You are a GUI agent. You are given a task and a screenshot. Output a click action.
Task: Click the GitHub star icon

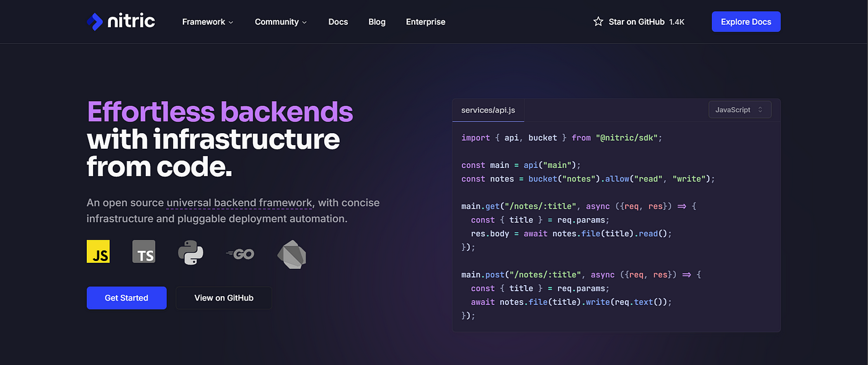click(x=598, y=22)
